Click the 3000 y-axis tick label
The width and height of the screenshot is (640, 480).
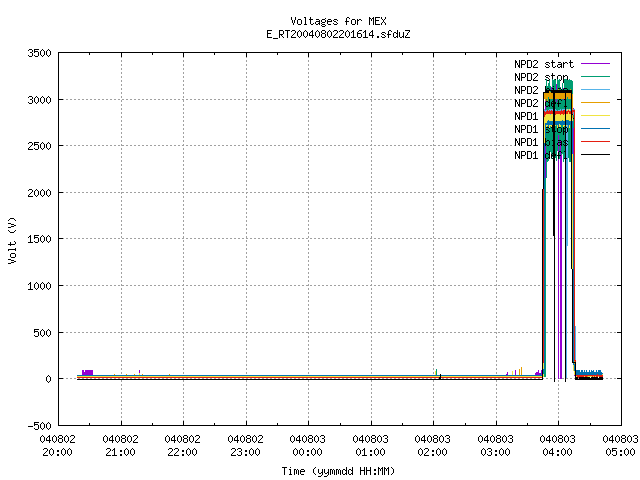coord(39,100)
